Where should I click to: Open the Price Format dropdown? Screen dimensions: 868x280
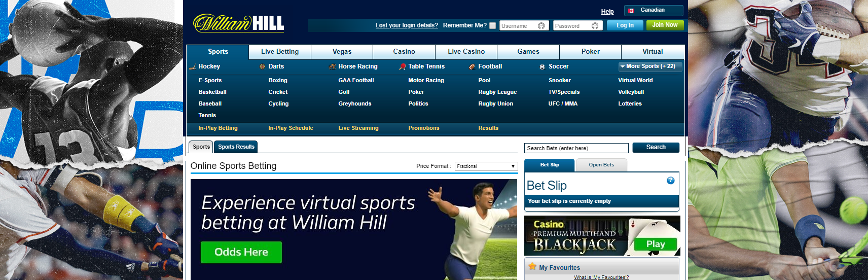point(486,166)
